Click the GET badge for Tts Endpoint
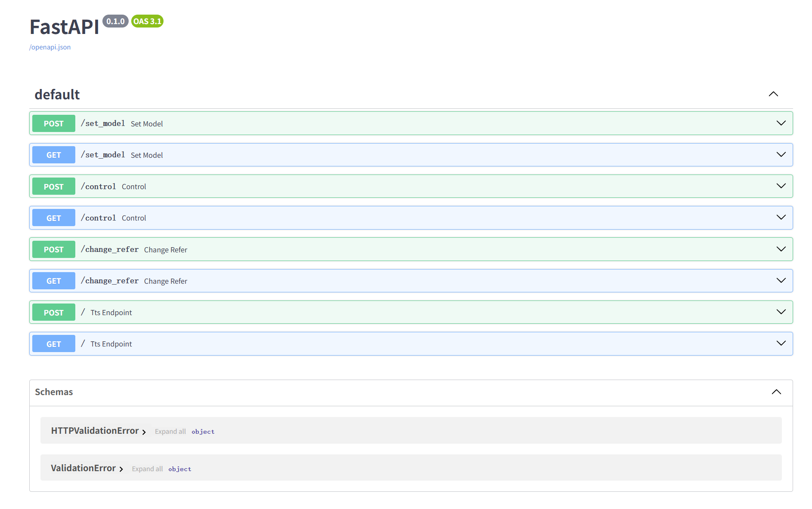812x509 pixels. [x=54, y=343]
